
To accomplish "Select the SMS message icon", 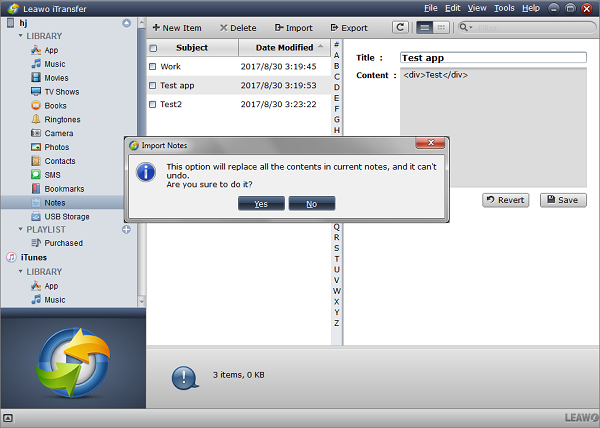I will (36, 175).
